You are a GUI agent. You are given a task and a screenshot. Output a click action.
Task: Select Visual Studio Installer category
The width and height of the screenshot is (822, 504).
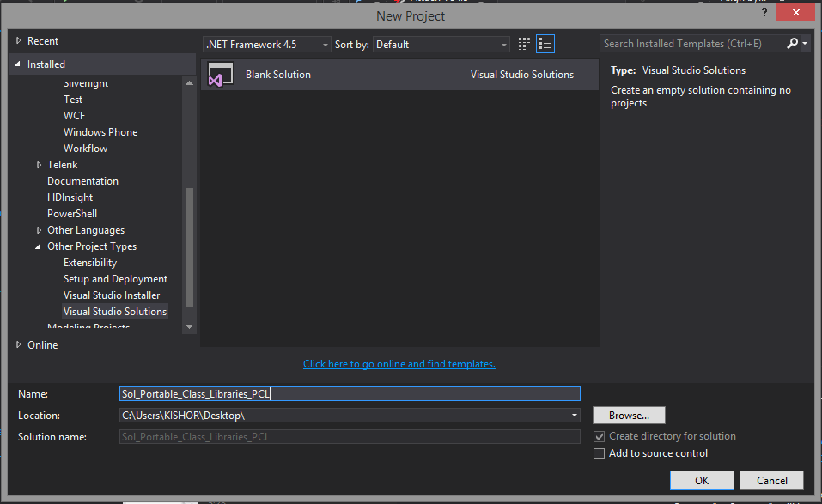click(x=112, y=295)
